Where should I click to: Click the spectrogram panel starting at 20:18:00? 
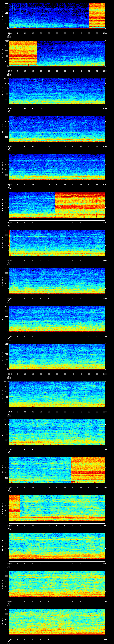click(x=57, y=167)
